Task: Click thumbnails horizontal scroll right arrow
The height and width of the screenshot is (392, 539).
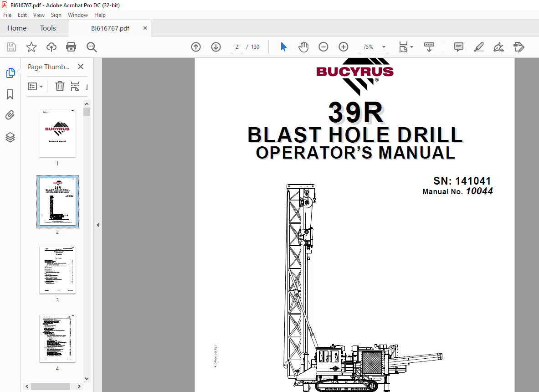Action: (79, 386)
